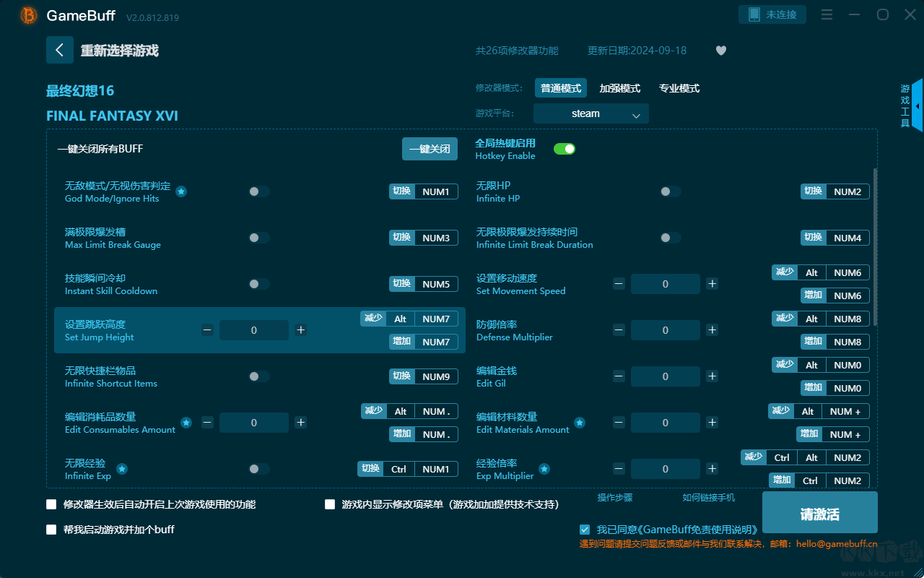Viewport: 924px width, 578px height.
Task: Increase Exp Multiplier with plus
Action: (x=712, y=469)
